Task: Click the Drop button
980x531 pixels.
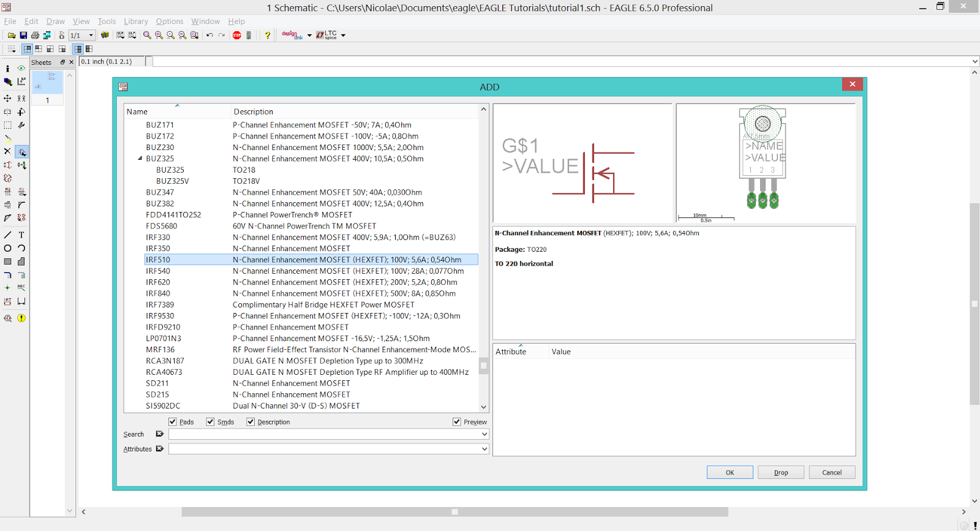Action: [781, 473]
